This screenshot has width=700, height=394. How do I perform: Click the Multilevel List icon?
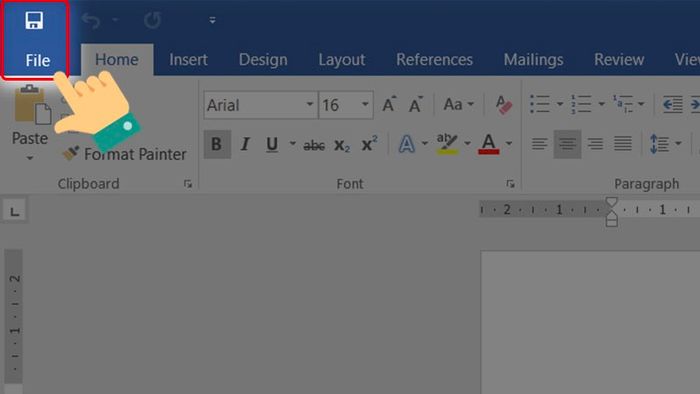tap(623, 104)
